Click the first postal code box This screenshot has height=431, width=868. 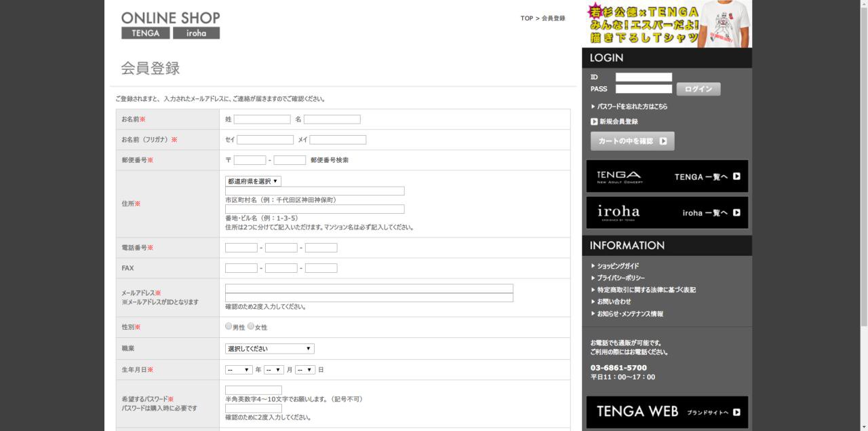pyautogui.click(x=250, y=160)
